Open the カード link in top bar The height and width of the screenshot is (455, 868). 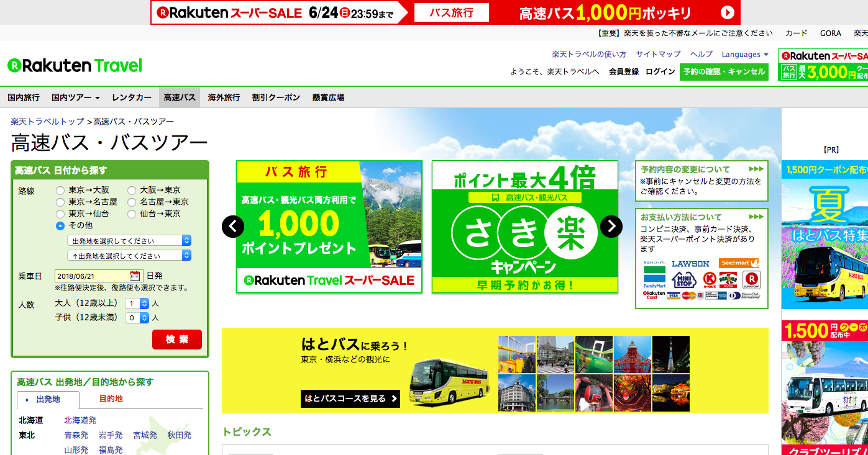click(x=797, y=34)
